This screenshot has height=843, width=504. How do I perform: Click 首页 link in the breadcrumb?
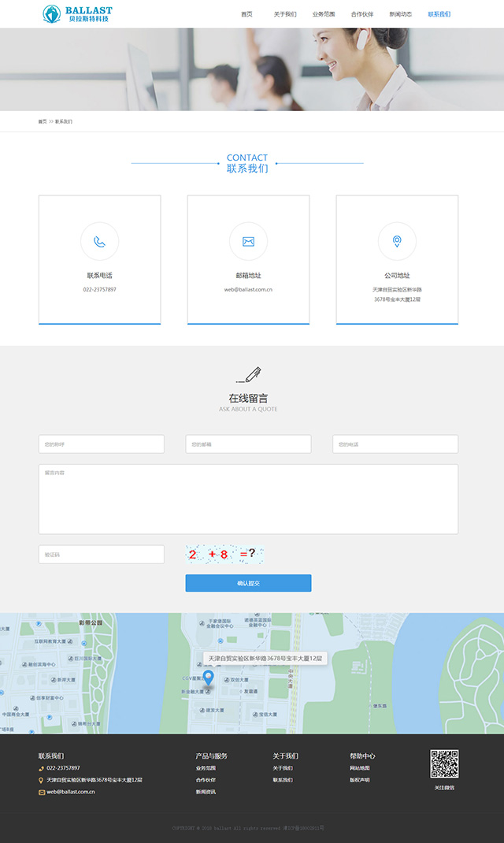42,121
